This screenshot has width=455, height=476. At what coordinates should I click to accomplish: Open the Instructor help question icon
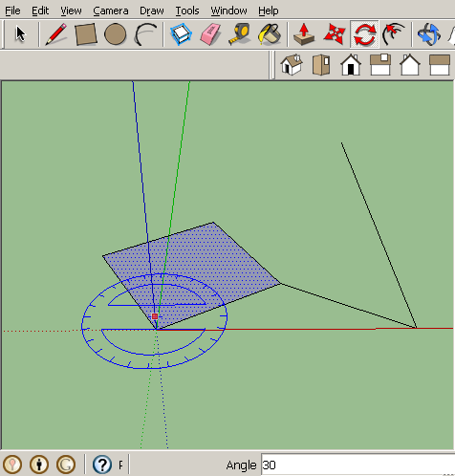(102, 465)
